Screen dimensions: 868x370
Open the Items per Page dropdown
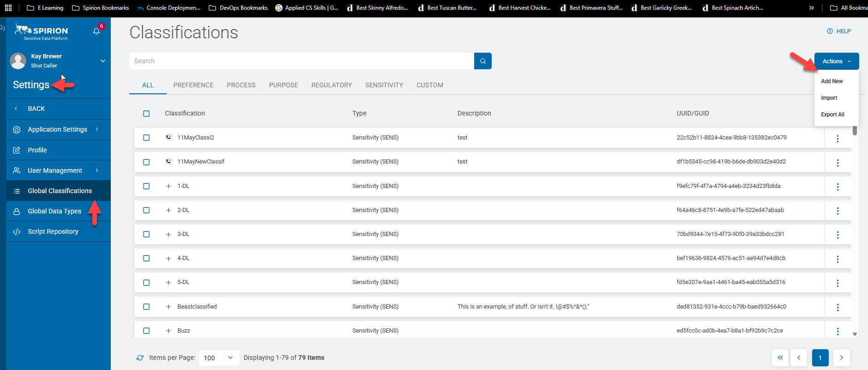point(219,358)
